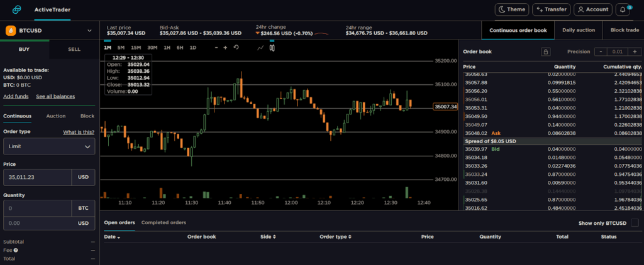Switch to Daily auction tab
This screenshot has width=644, height=265.
pos(579,30)
